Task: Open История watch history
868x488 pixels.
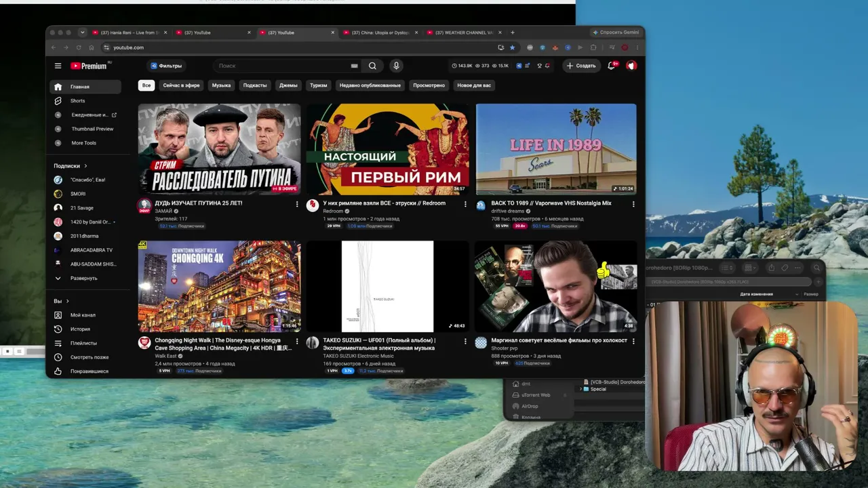Action: (x=85, y=329)
